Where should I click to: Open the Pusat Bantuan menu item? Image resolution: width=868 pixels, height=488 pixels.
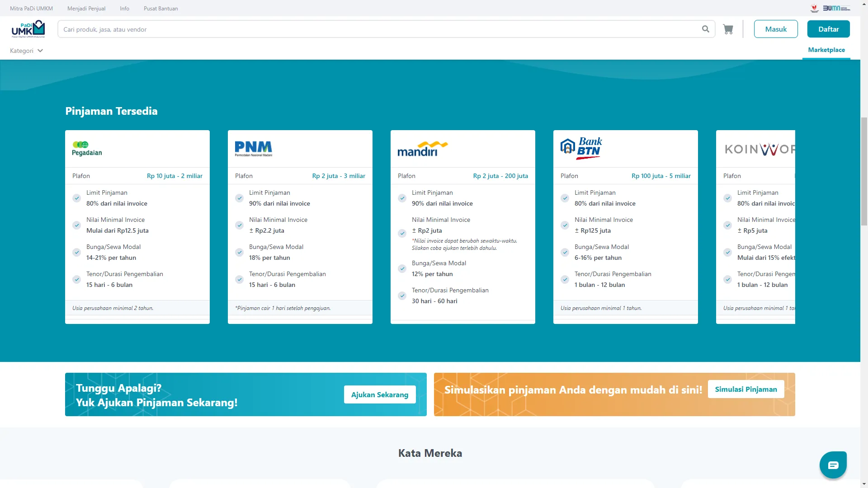[x=160, y=9]
